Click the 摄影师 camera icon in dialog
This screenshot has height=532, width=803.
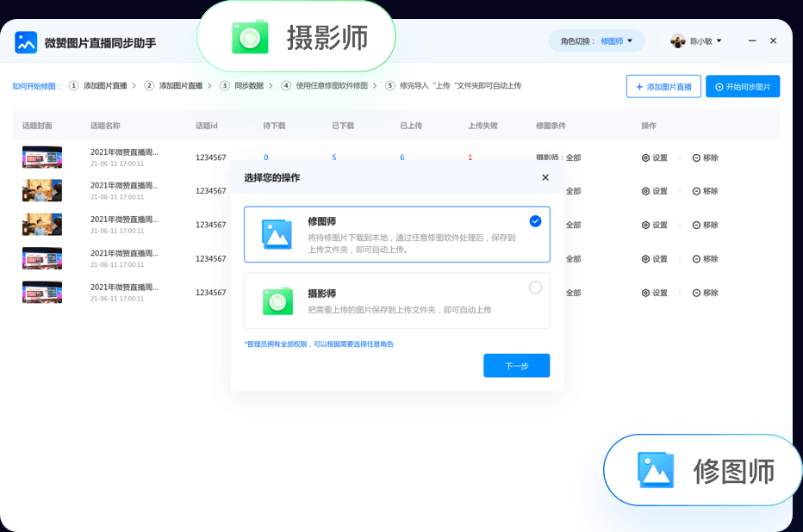coord(277,300)
